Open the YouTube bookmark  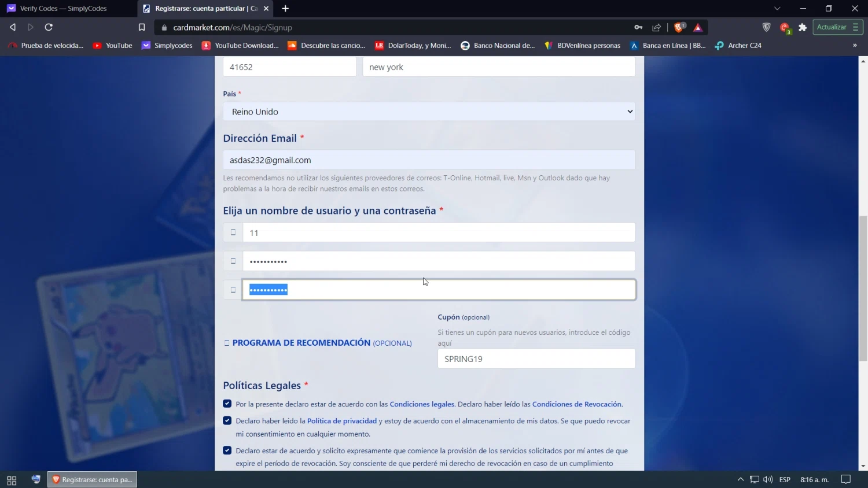pyautogui.click(x=113, y=45)
